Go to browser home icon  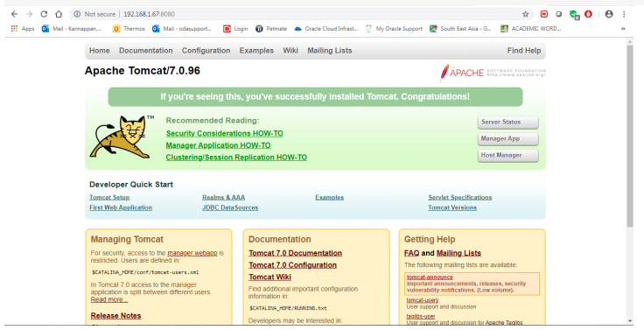pos(59,14)
